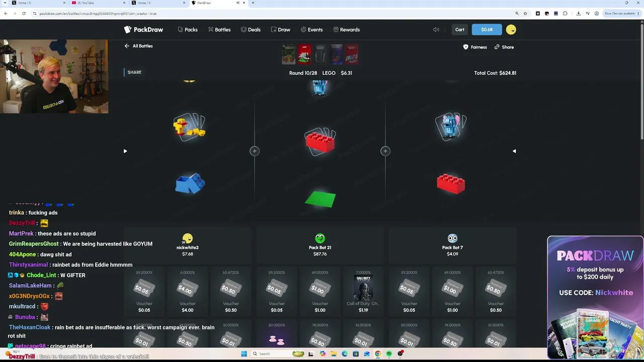This screenshot has height=362, width=644.
Task: Select the red LEGO pack thumbnail in the round strip
Action: coord(304,54)
